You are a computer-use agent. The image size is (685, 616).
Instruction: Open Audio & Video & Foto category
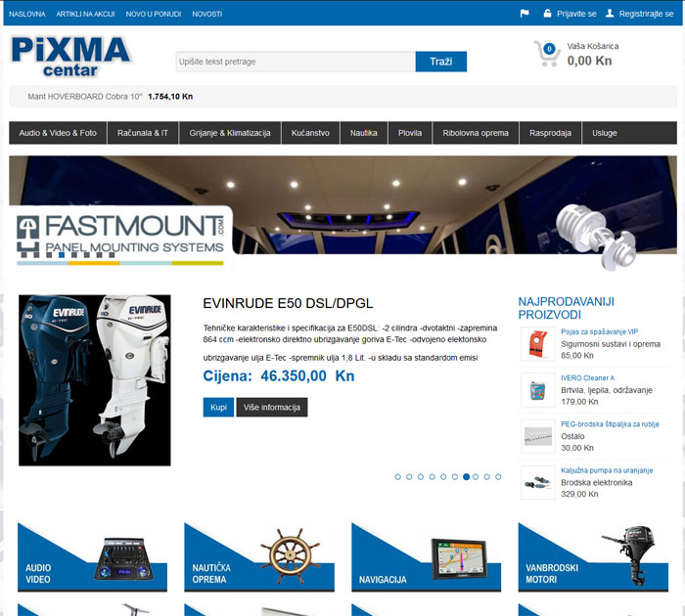(58, 133)
